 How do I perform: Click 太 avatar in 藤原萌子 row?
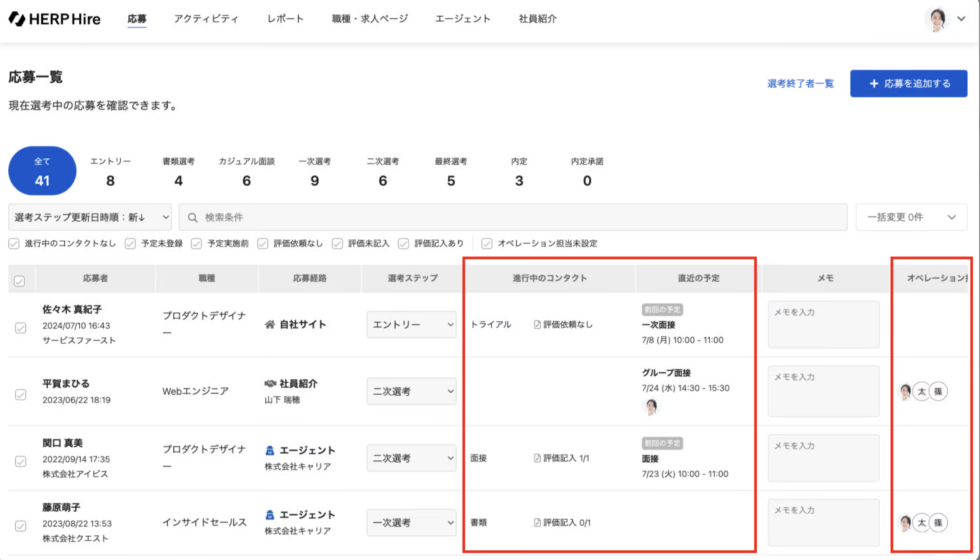[922, 522]
